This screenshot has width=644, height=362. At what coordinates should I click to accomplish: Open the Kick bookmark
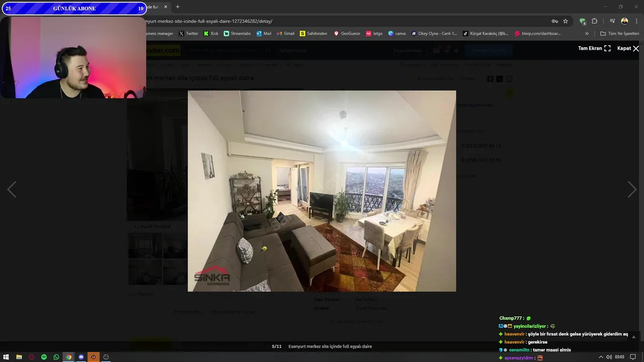[211, 34]
